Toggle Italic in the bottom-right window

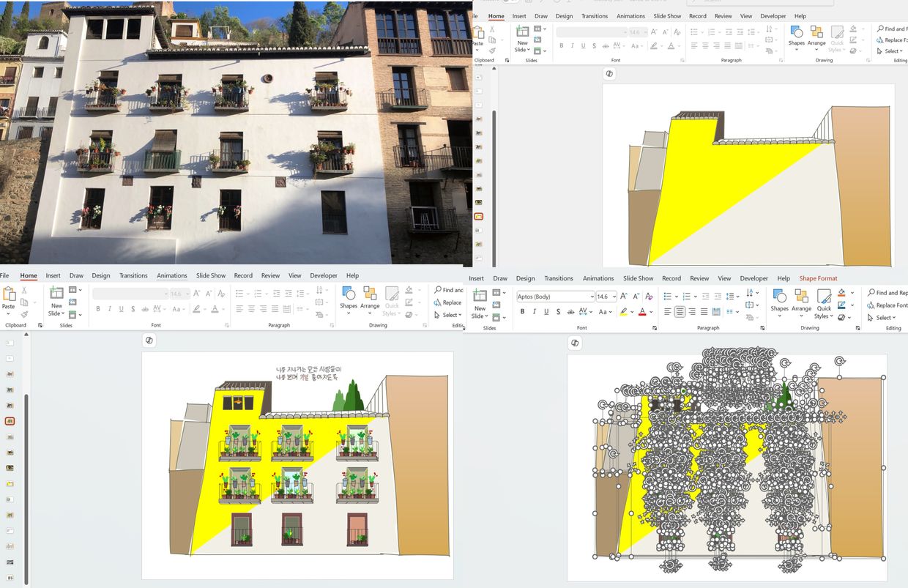(x=535, y=312)
